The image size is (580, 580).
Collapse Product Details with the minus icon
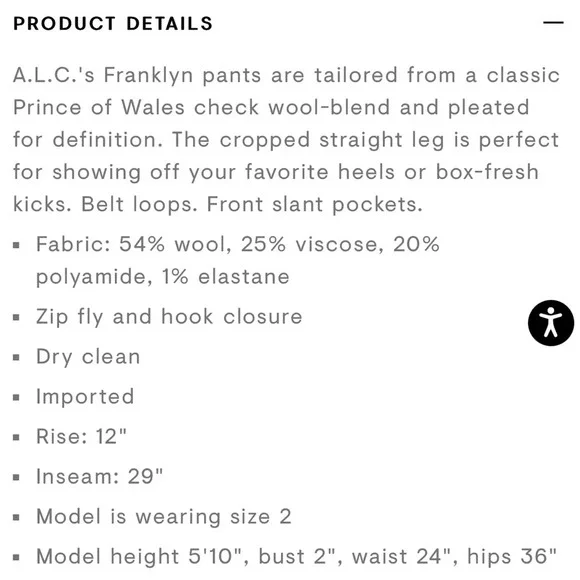pyautogui.click(x=553, y=23)
